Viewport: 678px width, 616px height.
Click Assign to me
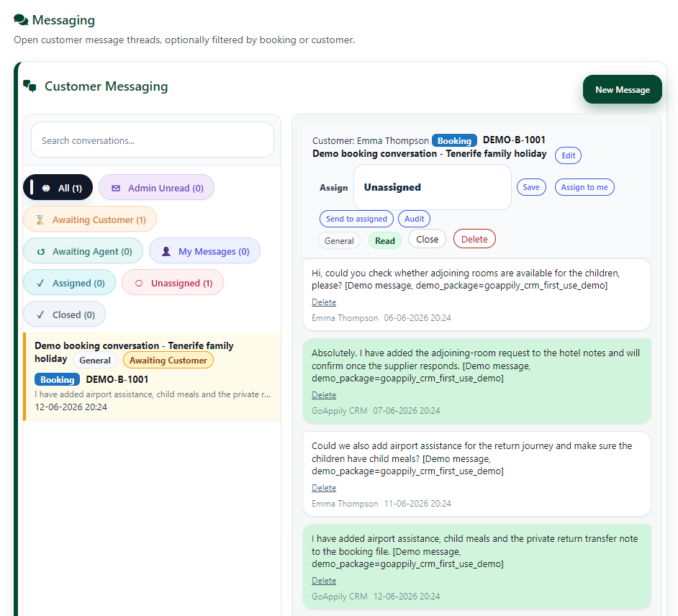click(584, 187)
